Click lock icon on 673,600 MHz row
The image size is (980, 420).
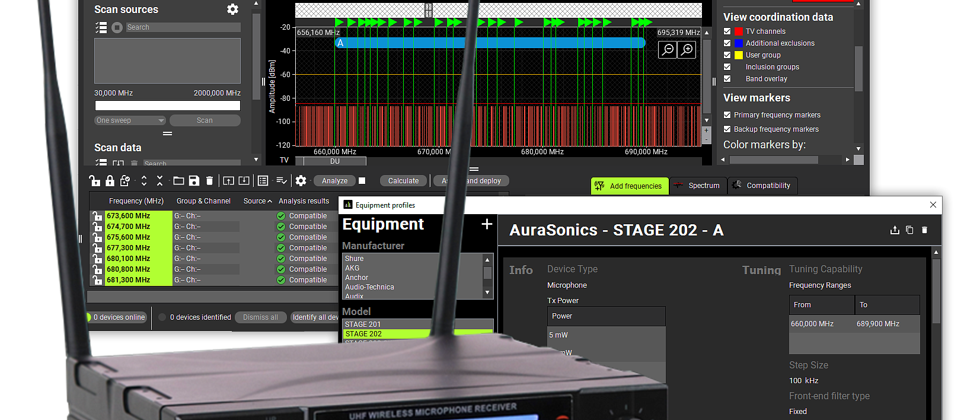[97, 216]
